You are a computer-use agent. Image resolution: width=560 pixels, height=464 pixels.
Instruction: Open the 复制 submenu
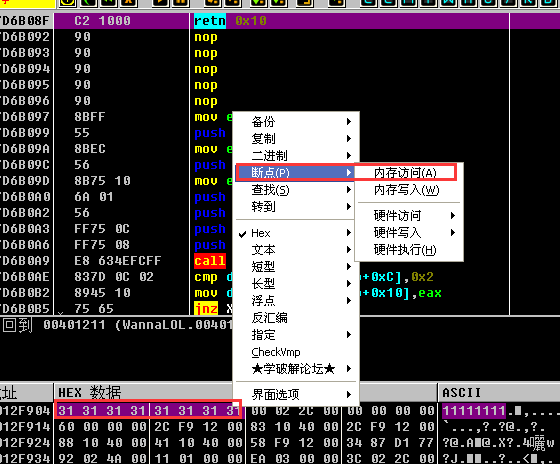[x=296, y=139]
